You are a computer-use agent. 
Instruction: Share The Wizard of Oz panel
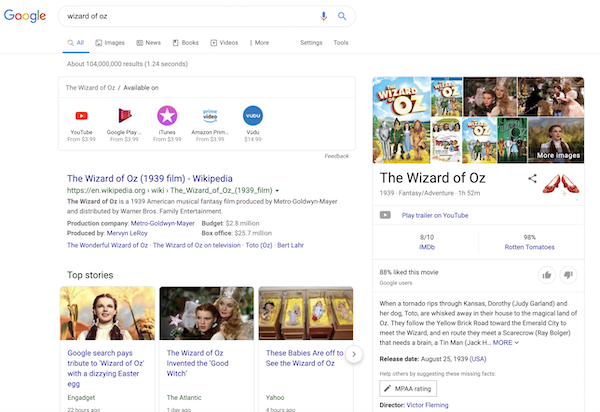532,178
